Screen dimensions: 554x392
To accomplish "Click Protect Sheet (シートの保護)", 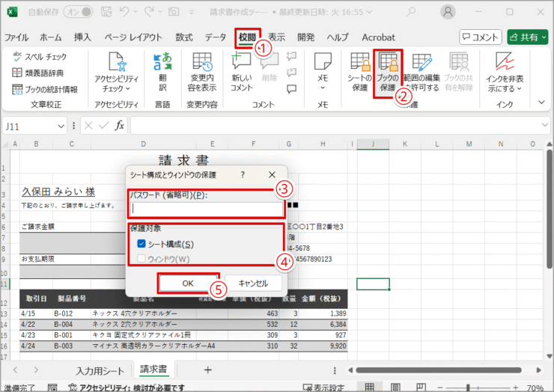I will [359, 73].
